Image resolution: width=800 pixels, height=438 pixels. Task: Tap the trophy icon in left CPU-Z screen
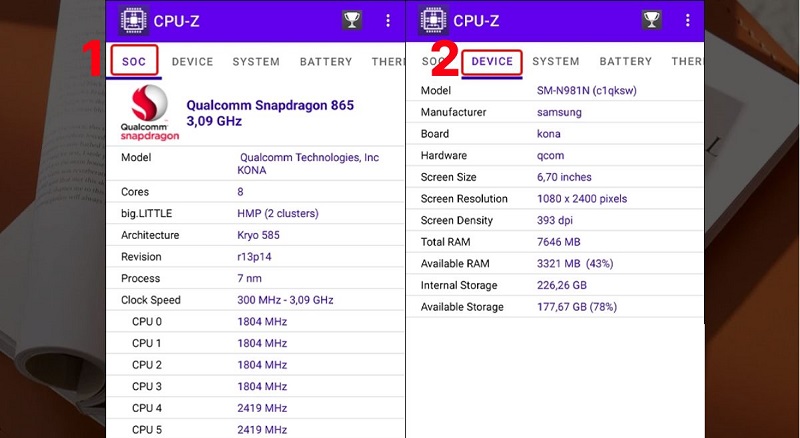[352, 20]
